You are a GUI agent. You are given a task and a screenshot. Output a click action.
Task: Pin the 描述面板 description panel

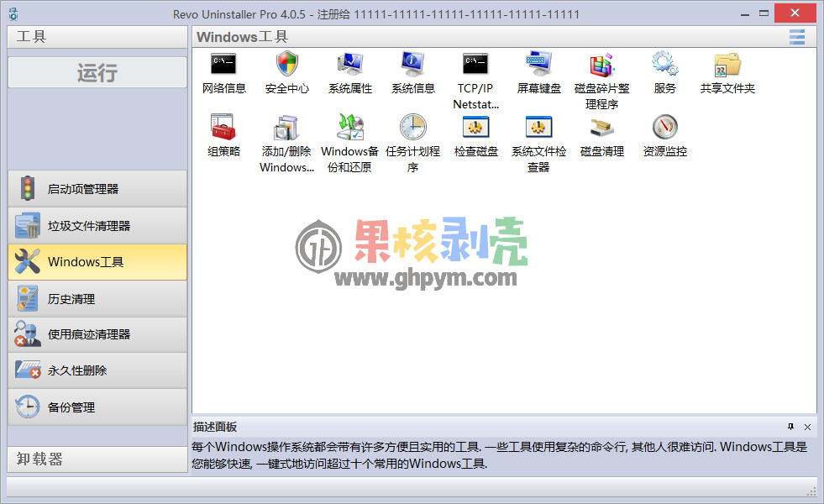[x=791, y=427]
